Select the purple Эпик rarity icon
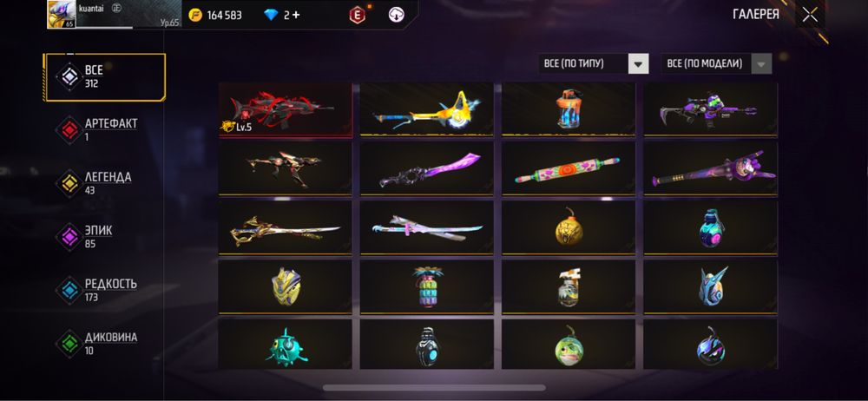868x401 pixels. (x=69, y=237)
